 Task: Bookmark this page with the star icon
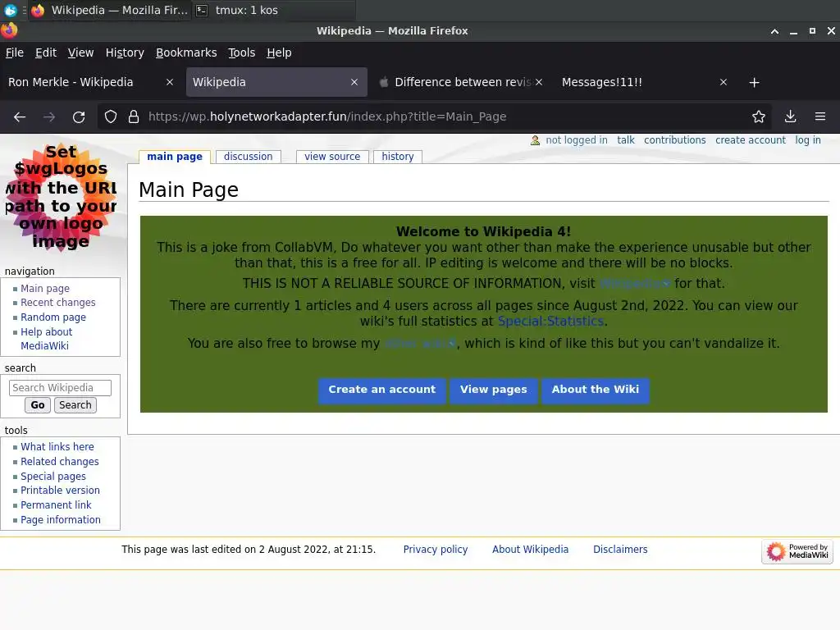[759, 116]
